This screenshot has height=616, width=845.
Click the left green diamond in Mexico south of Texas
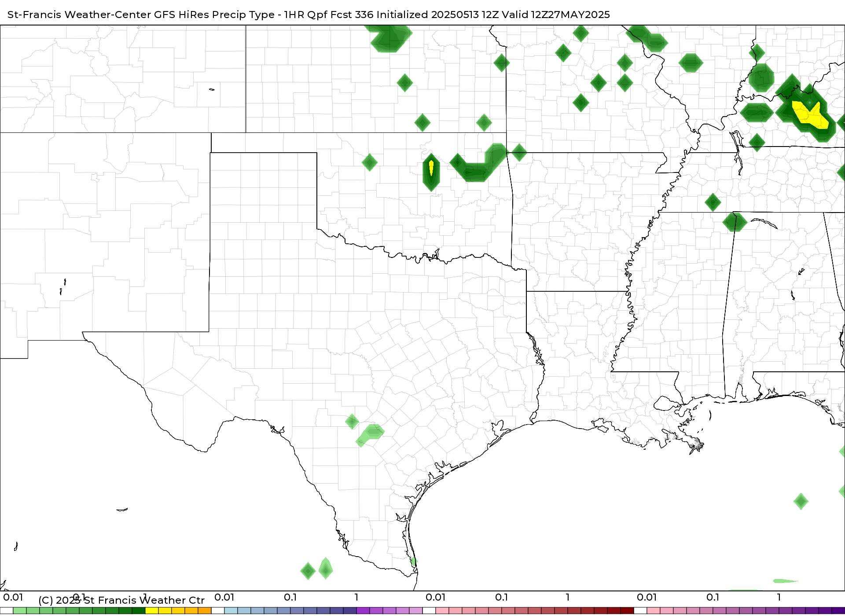coord(308,571)
